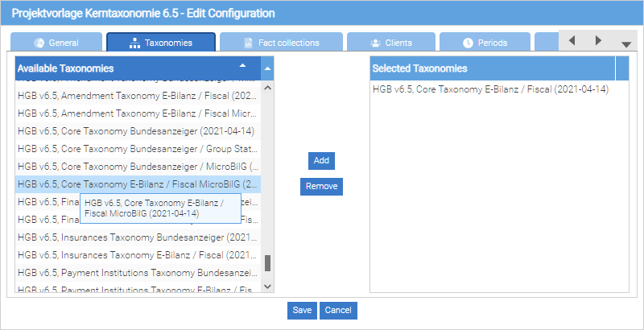Save the configuration
The height and width of the screenshot is (330, 644).
coord(302,311)
